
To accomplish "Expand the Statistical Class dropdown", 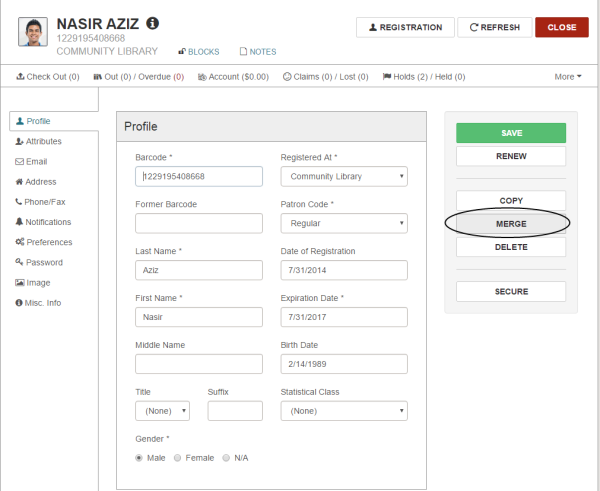I will 343,411.
